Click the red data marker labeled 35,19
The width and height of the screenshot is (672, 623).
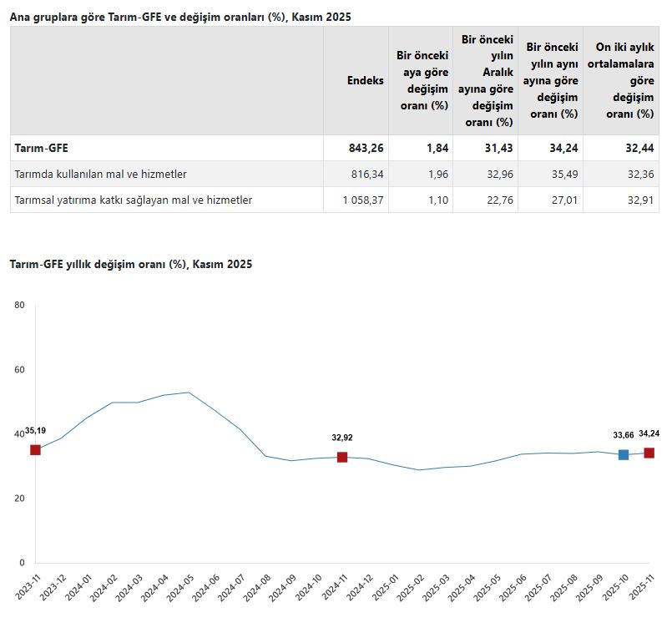coord(35,450)
